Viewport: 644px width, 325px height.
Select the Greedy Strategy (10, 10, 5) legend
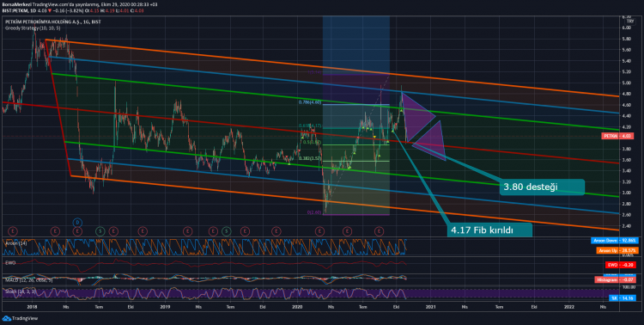[33, 28]
